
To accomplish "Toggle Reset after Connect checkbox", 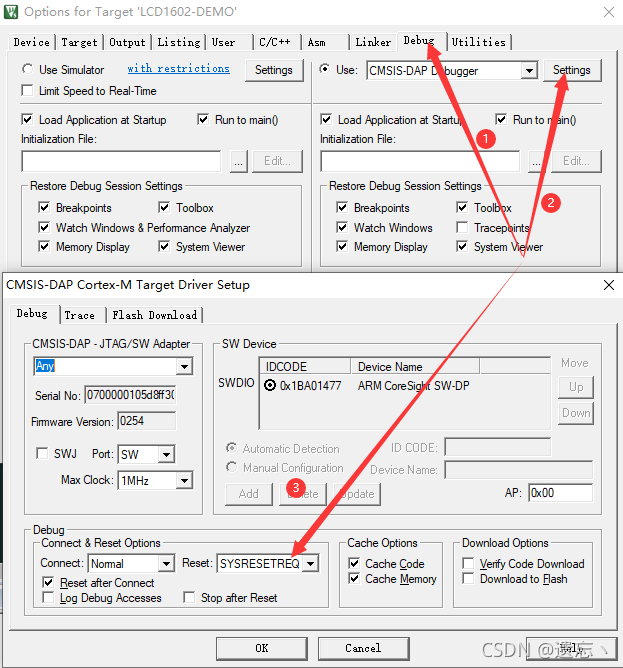I will (x=49, y=582).
